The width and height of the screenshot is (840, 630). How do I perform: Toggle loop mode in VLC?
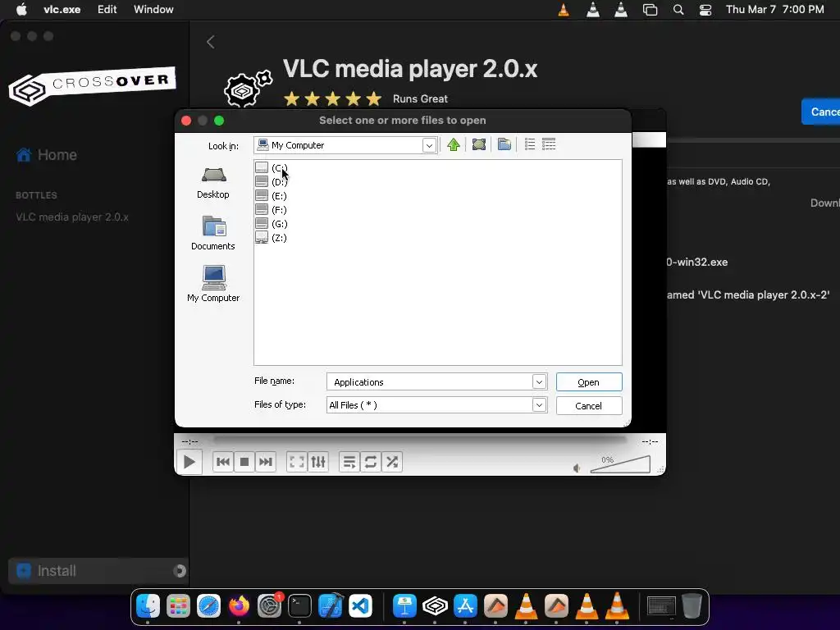click(370, 462)
